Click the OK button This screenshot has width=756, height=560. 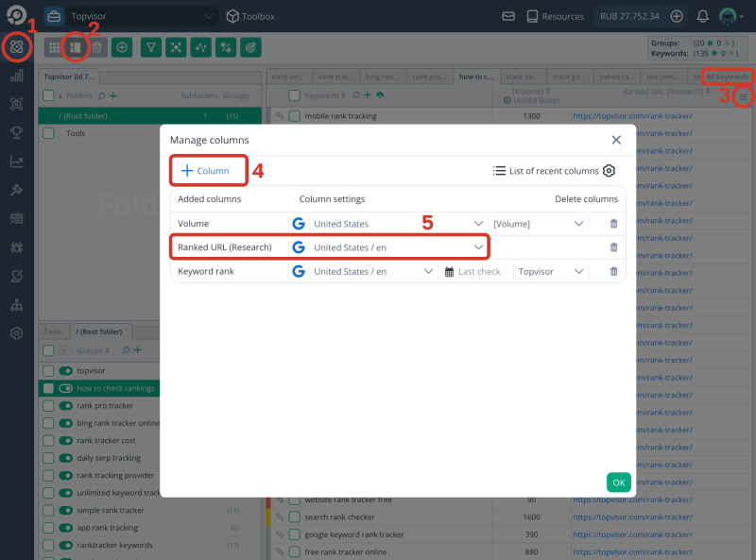click(x=618, y=483)
